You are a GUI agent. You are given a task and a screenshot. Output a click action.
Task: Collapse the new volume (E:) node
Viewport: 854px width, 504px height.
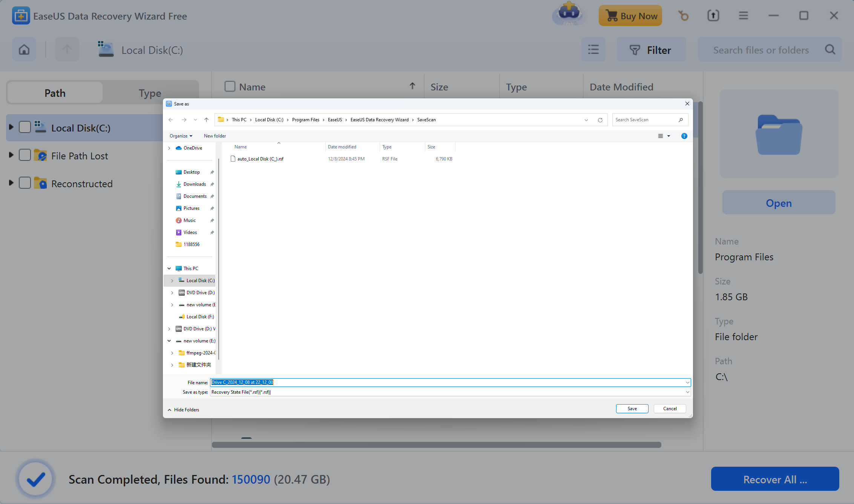(x=169, y=341)
